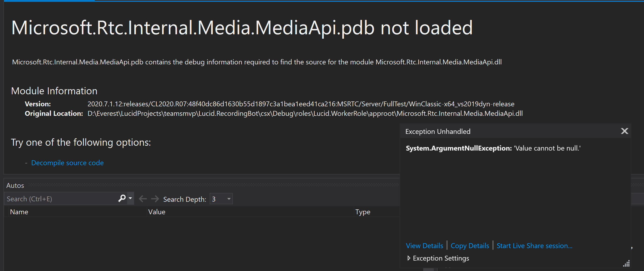Open the search options dropdown beside the magnifier

tap(130, 199)
